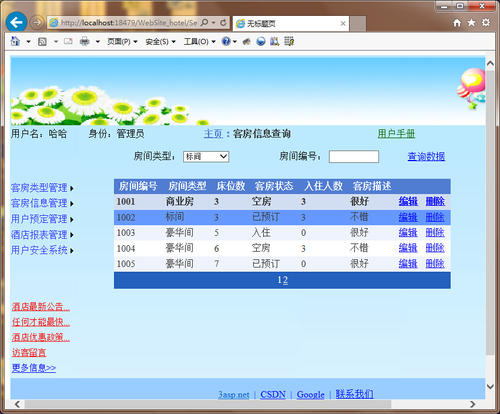Click 删除 for room 1005
This screenshot has width=500, height=414.
click(435, 264)
